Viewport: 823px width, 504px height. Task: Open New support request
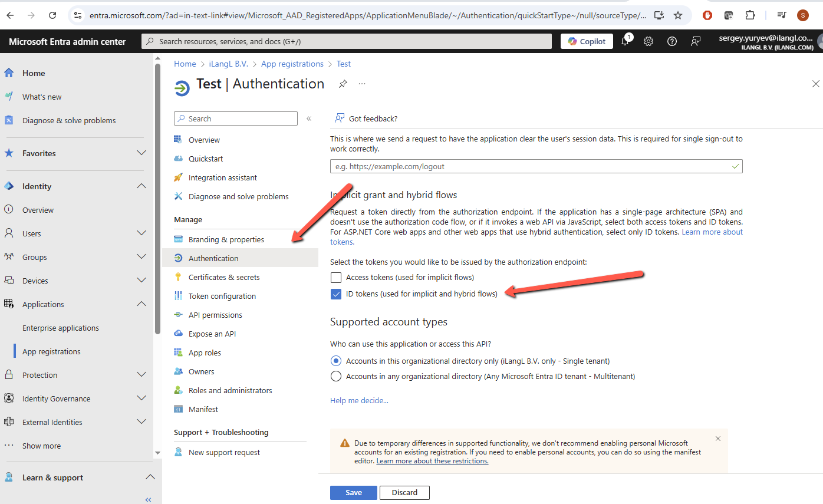224,452
